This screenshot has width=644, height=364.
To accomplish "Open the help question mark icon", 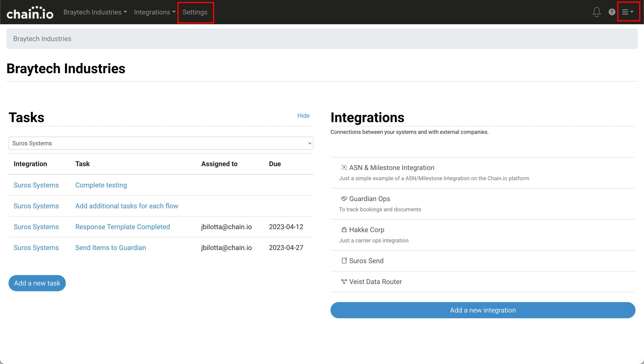I will [612, 12].
